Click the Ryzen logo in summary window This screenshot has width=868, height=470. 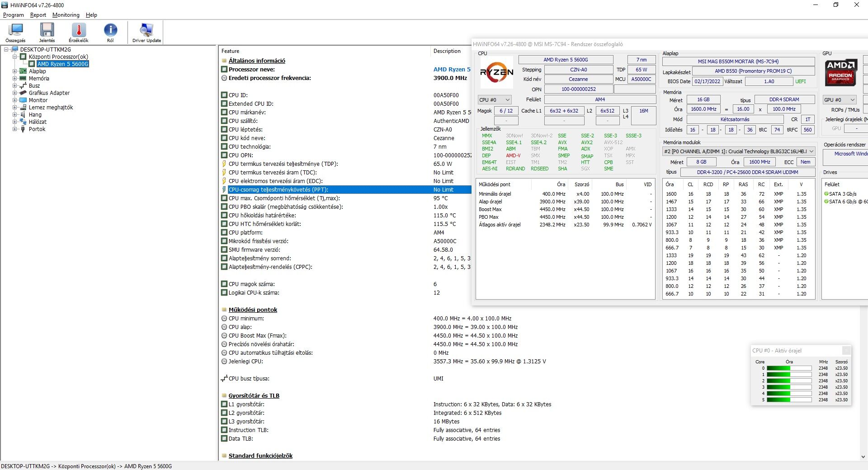(496, 72)
